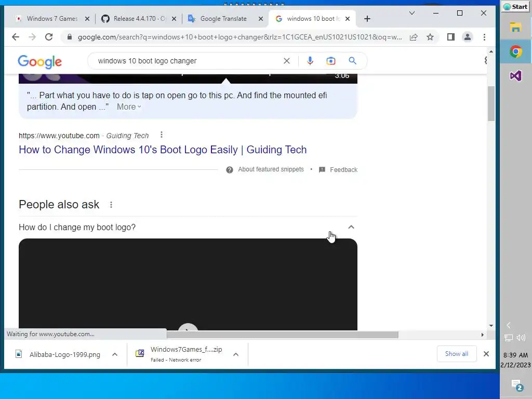Show all downloads
This screenshot has height=399, width=532.
457,354
